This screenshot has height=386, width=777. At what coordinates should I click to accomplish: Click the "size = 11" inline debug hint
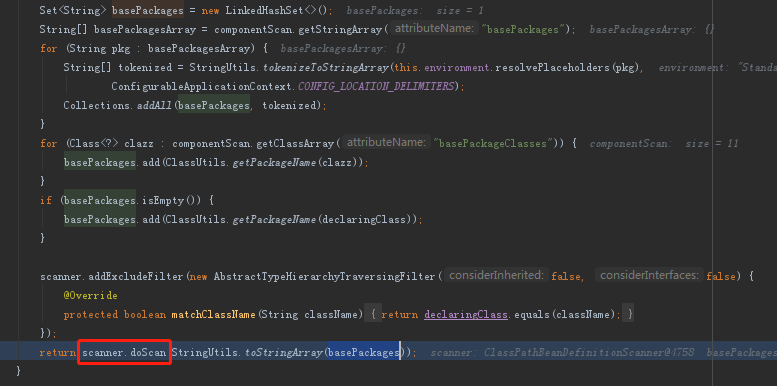coord(712,143)
